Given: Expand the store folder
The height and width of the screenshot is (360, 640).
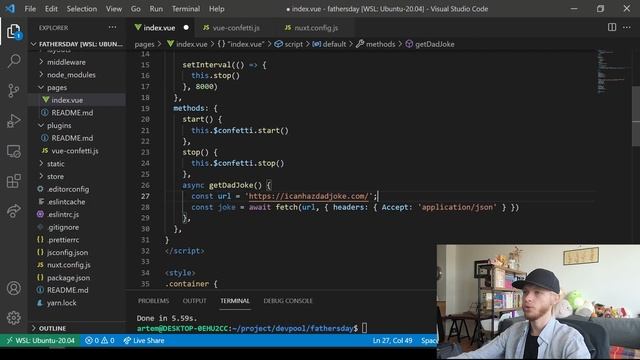Looking at the screenshot, I should (77, 176).
